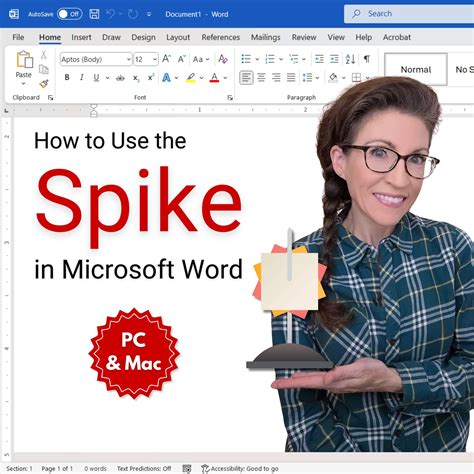Click the Search box in title bar

409,14
